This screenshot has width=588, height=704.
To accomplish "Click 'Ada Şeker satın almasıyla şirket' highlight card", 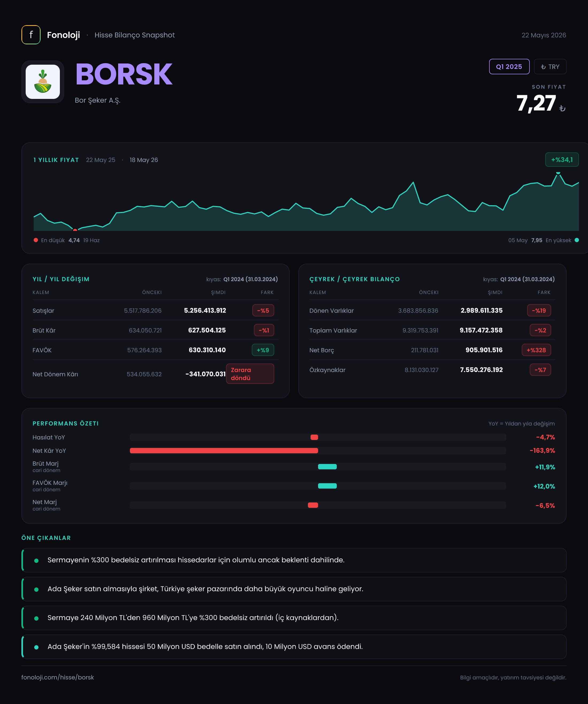I will coord(294,589).
